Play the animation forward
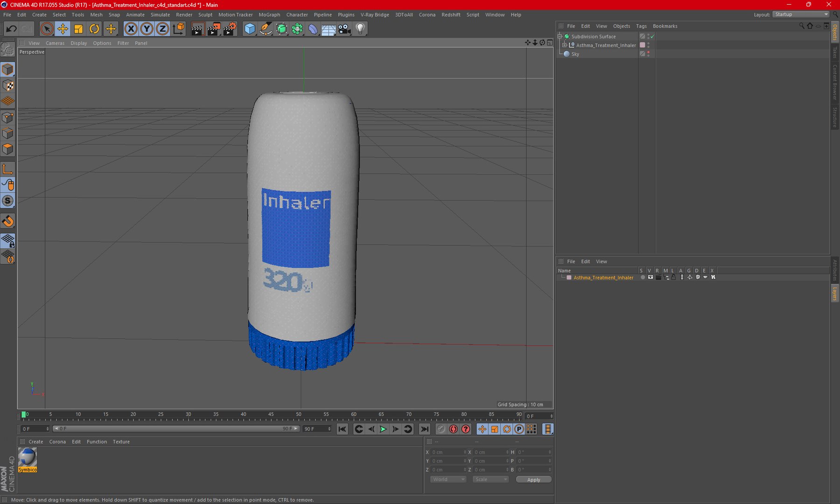 pos(383,429)
